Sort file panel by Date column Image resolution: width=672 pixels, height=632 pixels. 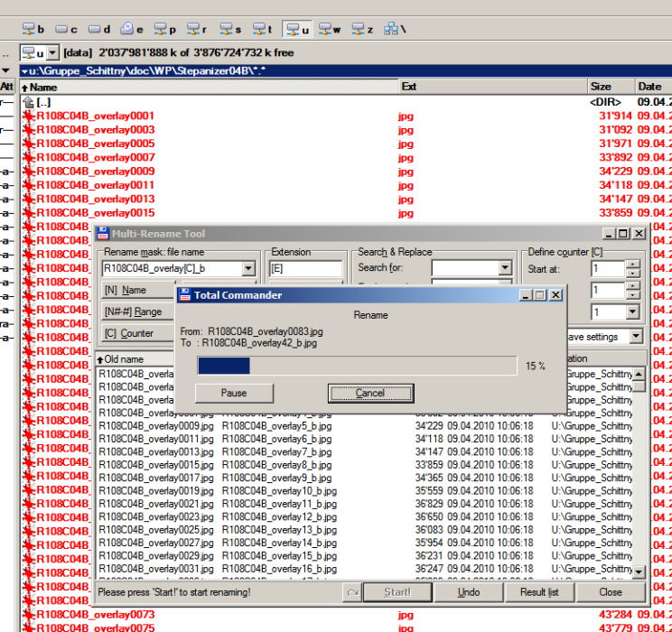click(654, 87)
